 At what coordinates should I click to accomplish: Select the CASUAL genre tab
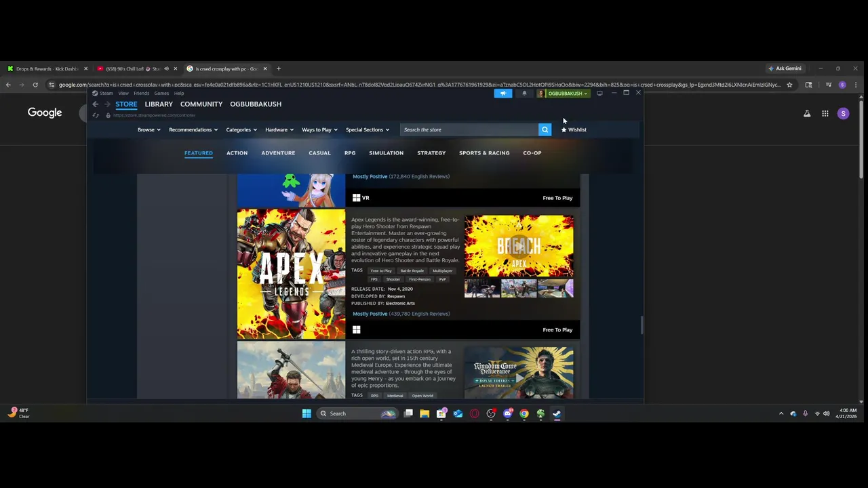coord(319,153)
